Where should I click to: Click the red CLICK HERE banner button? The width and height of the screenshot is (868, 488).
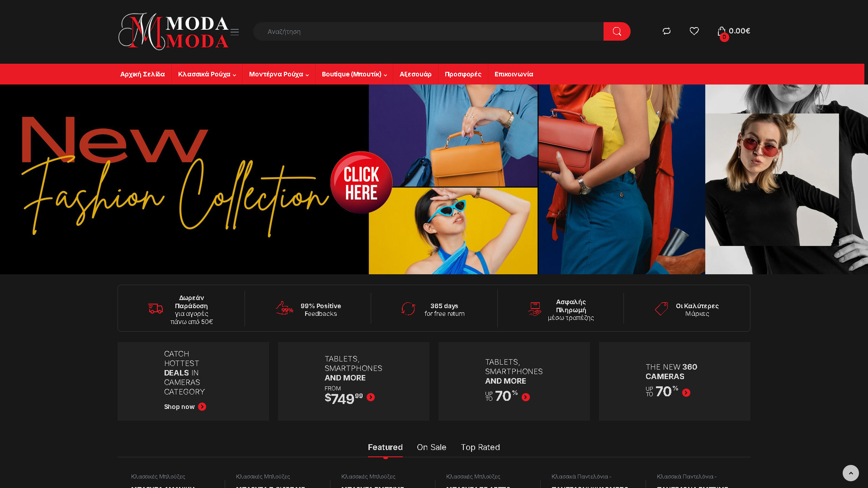(x=361, y=183)
